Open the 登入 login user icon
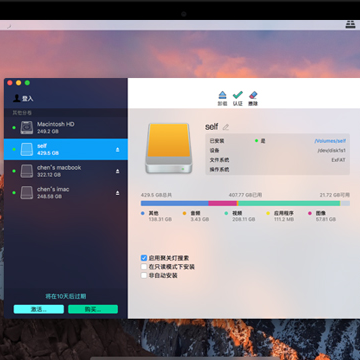Viewport: 360px width, 360px height. click(17, 98)
